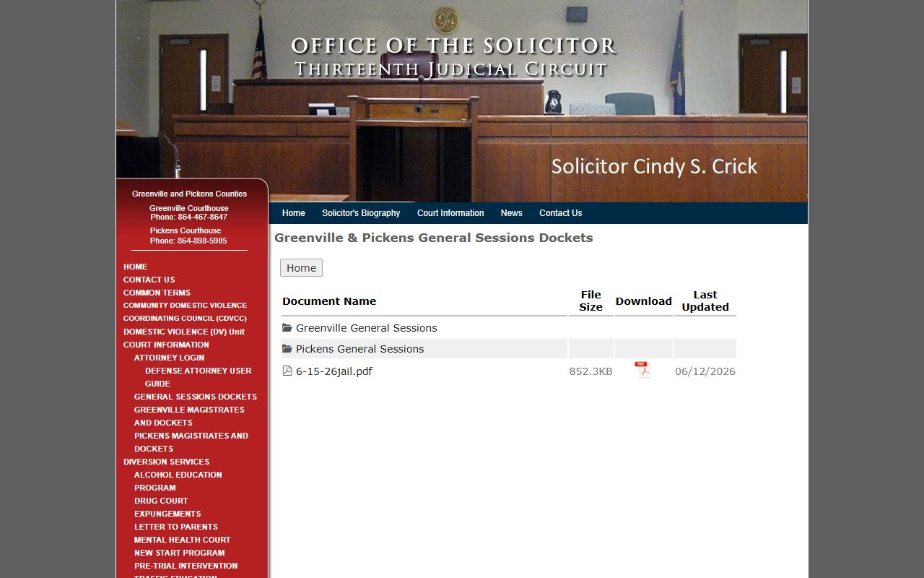
Task: Click CONTACT US in the red sidebar
Action: pos(149,280)
